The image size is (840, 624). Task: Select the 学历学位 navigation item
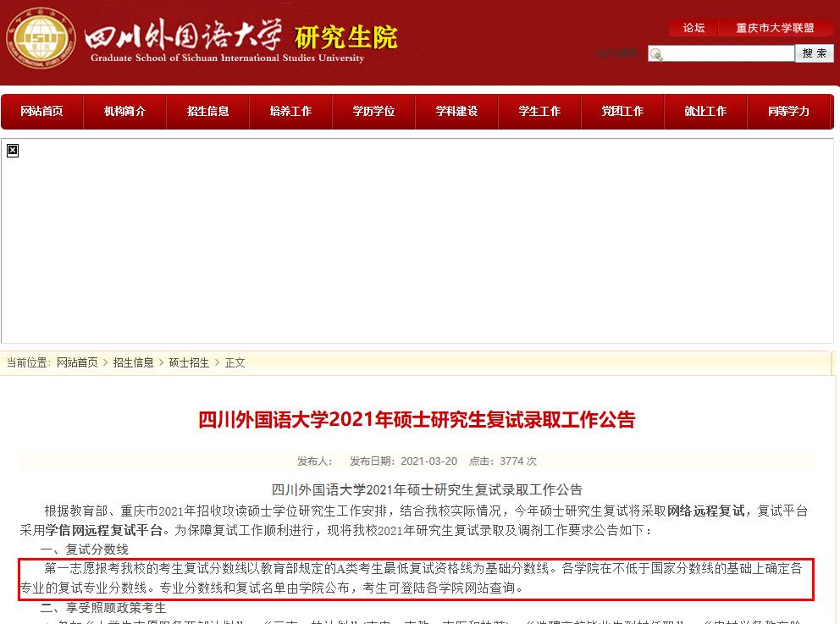click(x=373, y=112)
